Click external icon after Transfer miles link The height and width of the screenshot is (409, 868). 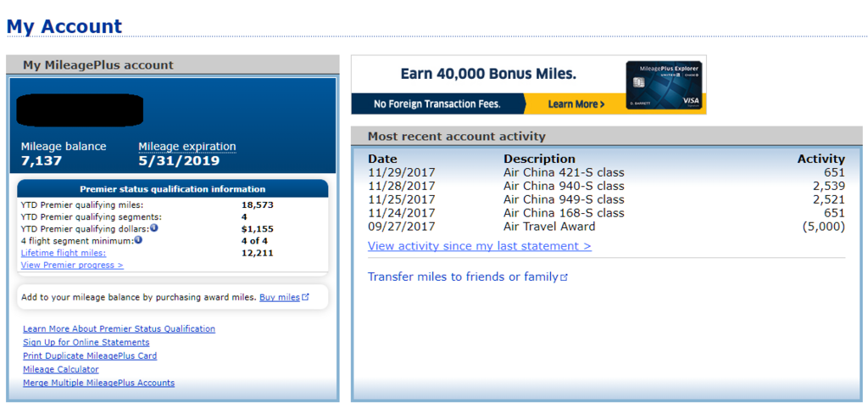pos(564,277)
